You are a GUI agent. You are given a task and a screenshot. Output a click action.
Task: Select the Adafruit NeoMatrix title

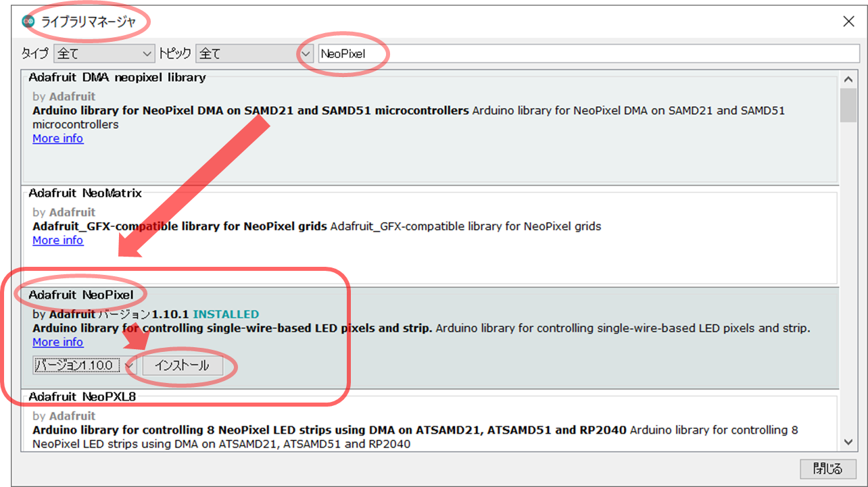[85, 193]
